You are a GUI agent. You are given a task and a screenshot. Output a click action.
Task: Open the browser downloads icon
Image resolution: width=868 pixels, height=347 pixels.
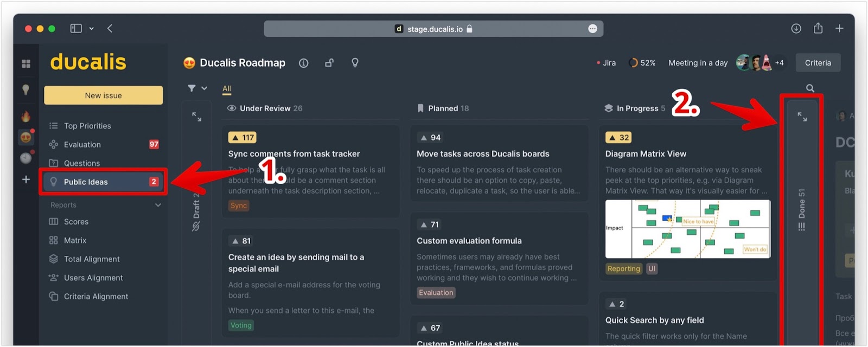pos(796,29)
